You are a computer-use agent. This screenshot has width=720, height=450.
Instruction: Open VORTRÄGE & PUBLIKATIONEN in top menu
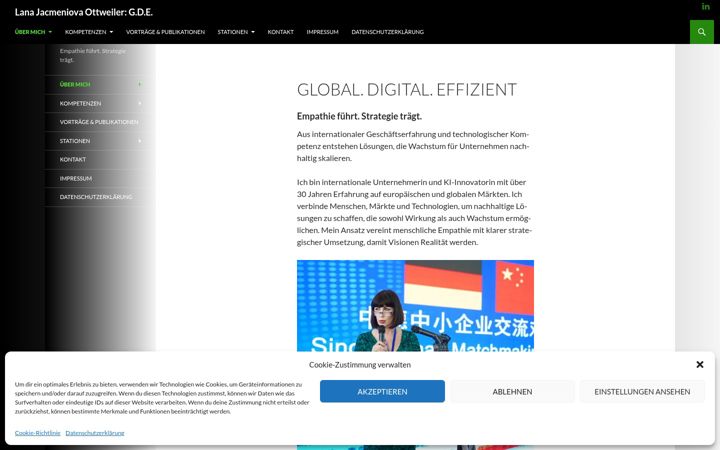point(165,32)
